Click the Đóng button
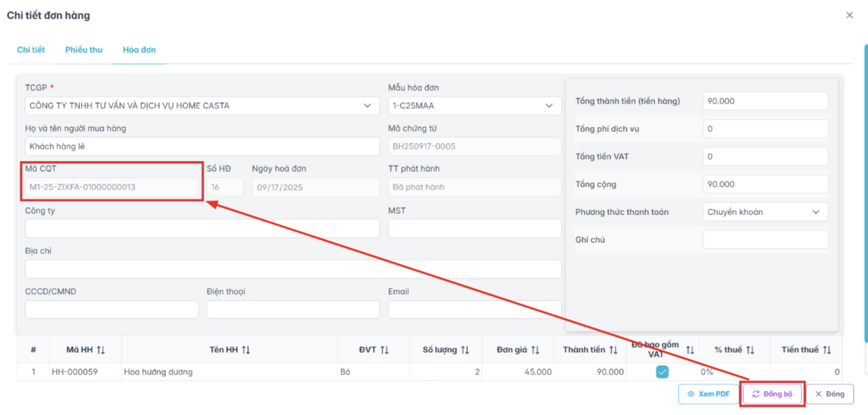 pos(829,394)
